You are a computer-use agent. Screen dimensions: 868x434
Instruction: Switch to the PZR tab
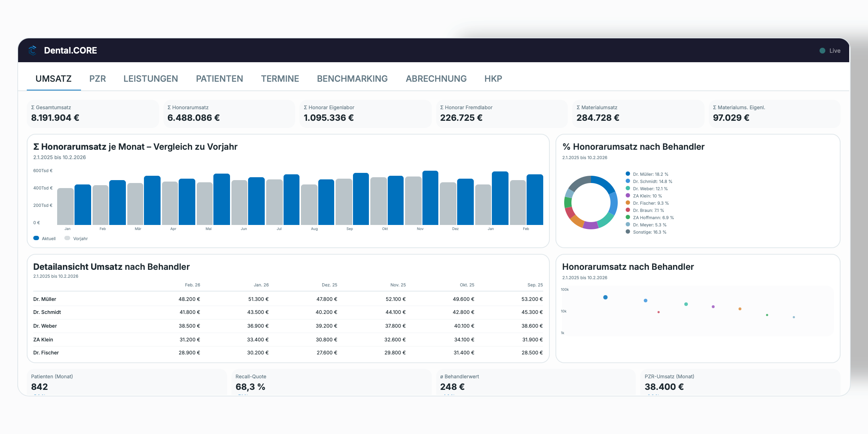coord(98,78)
